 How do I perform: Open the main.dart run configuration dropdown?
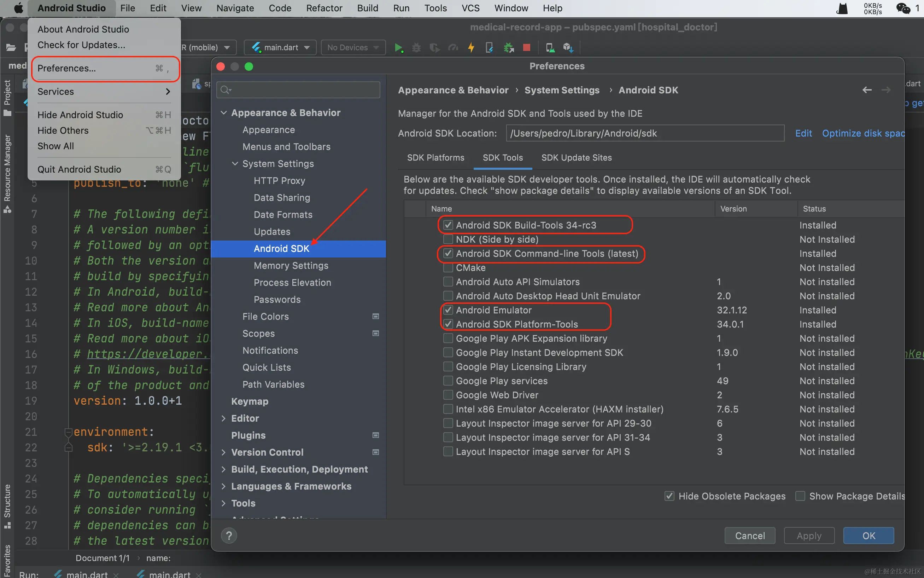coord(280,47)
